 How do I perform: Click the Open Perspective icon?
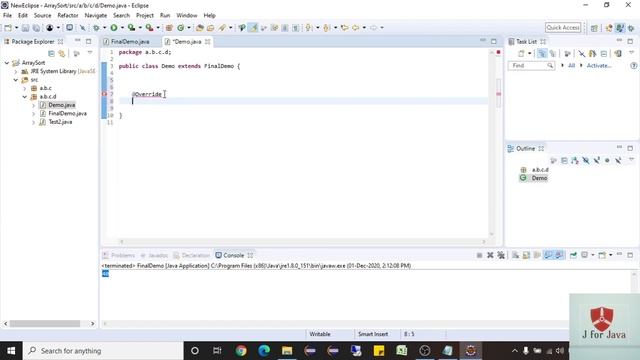click(594, 28)
